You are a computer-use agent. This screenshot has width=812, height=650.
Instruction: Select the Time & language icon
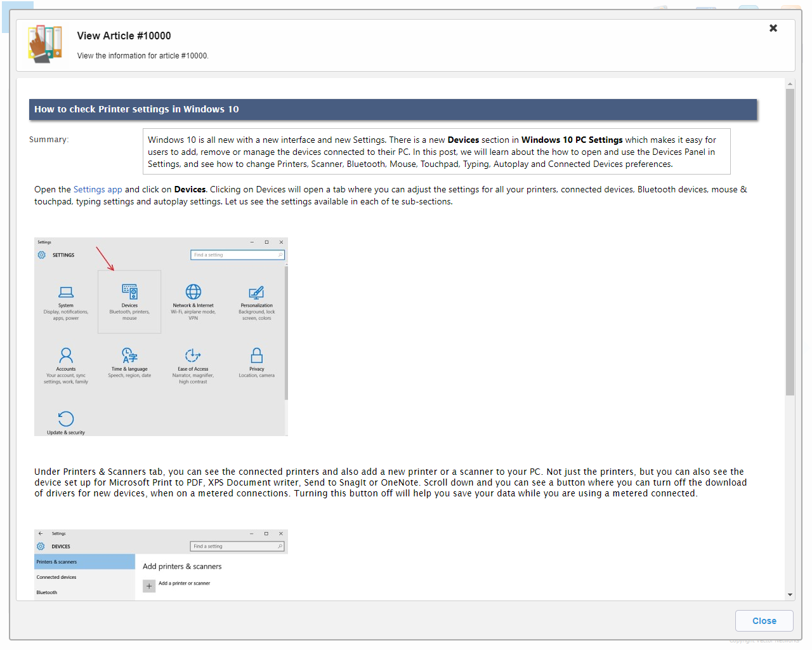[x=129, y=355]
